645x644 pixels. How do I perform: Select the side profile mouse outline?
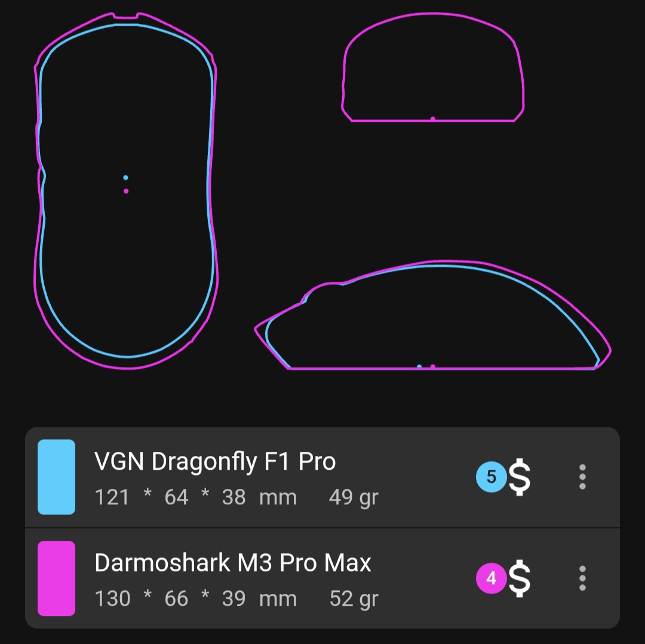tap(433, 315)
